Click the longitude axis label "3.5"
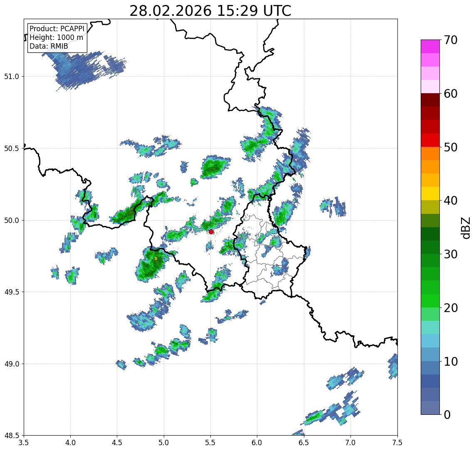The width and height of the screenshot is (476, 451). (x=24, y=443)
